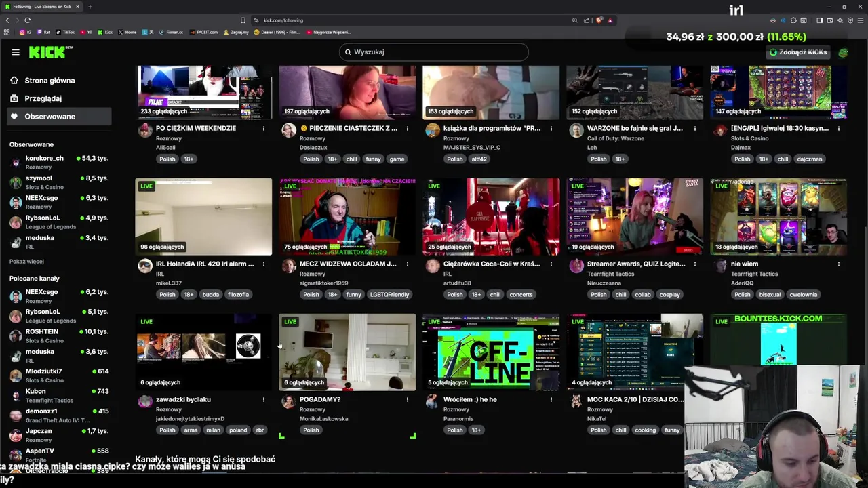868x488 pixels.
Task: Open the Przeglądaj section
Action: coord(43,98)
